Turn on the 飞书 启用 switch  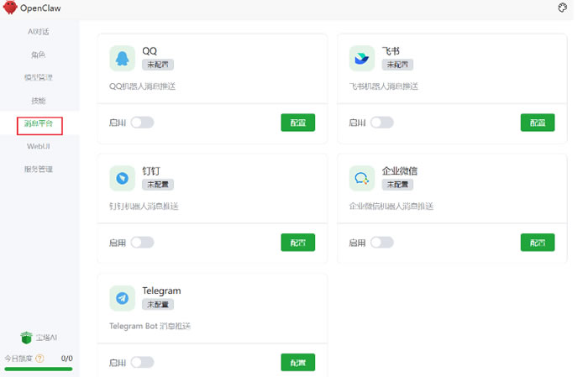pyautogui.click(x=382, y=123)
